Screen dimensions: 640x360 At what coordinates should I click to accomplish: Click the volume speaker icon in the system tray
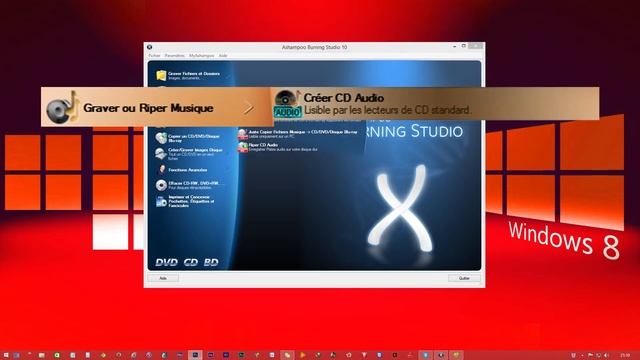[606, 356]
